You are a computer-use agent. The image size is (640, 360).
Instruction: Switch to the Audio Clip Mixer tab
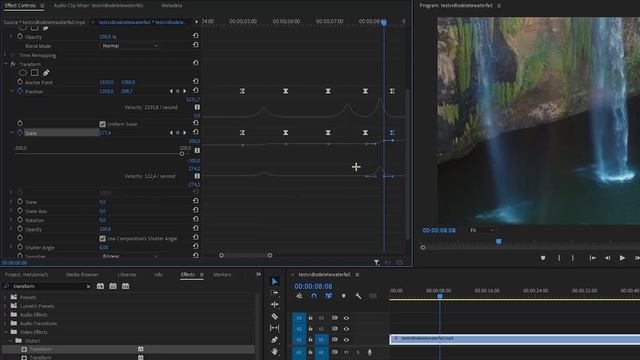pyautogui.click(x=98, y=5)
